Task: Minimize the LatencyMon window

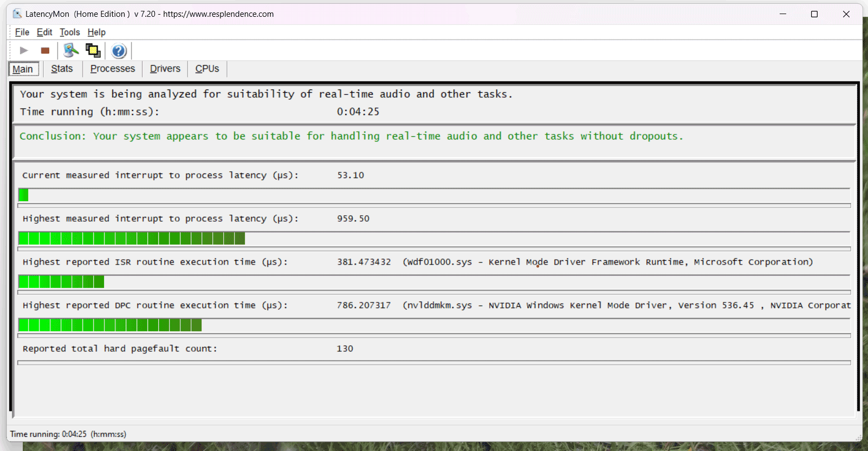Action: pos(783,14)
